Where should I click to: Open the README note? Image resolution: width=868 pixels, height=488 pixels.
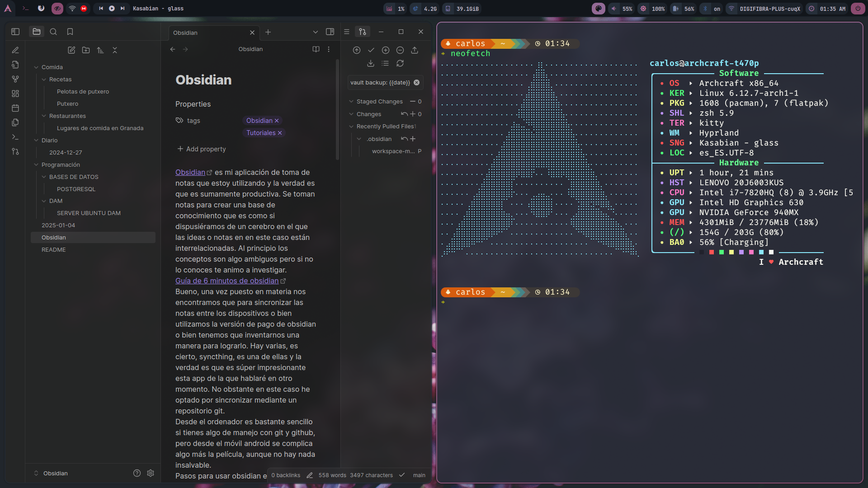53,250
